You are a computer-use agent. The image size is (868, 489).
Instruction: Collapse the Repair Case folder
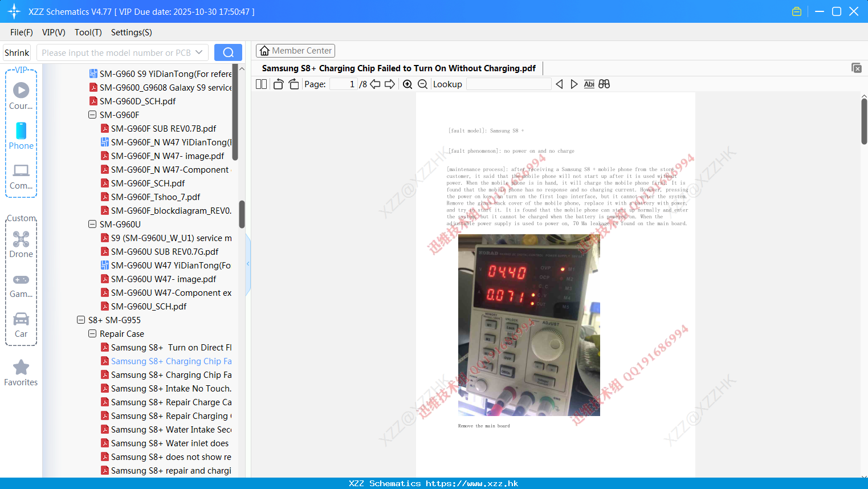92,333
